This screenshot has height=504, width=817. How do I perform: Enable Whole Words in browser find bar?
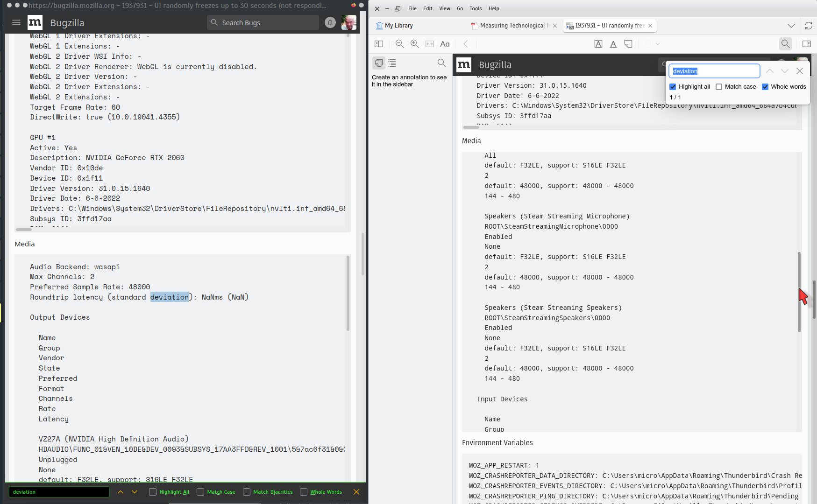coord(304,492)
